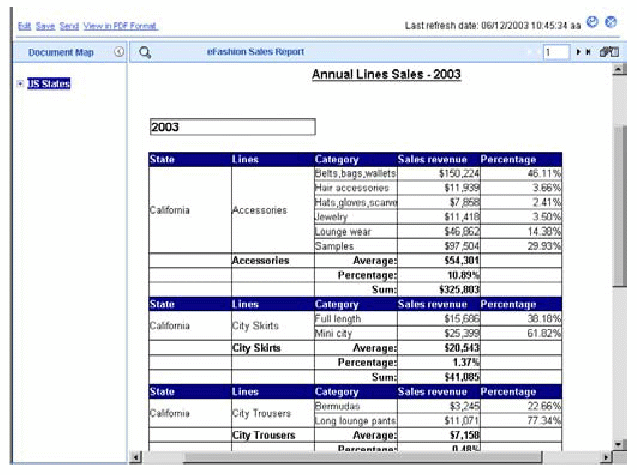Click the Save link
The width and height of the screenshot is (637, 475).
(x=46, y=26)
